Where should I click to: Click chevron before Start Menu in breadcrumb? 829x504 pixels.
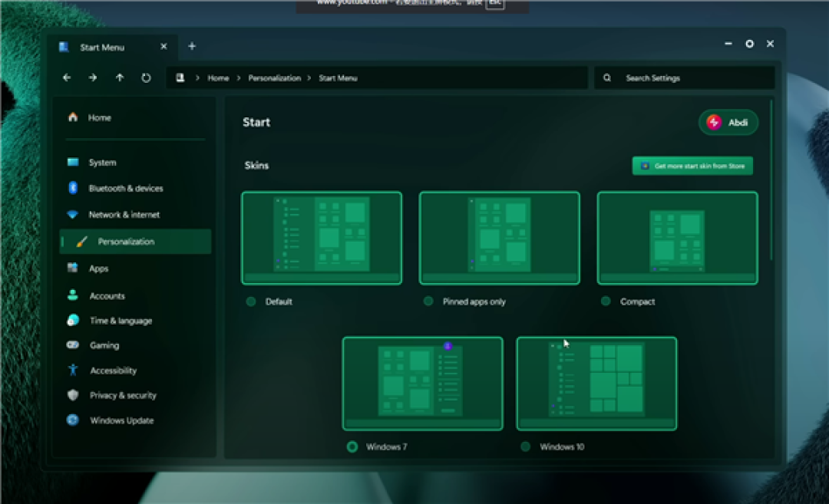pyautogui.click(x=309, y=78)
